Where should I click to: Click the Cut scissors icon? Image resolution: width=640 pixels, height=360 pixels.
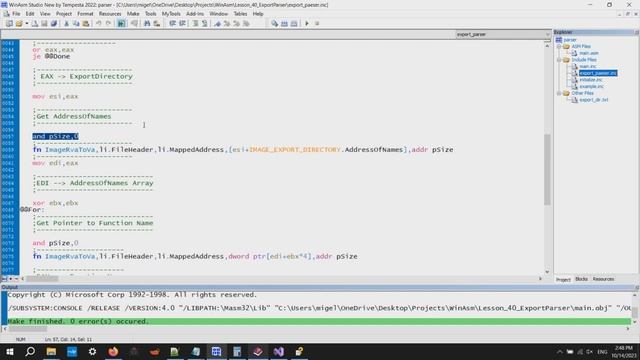(x=66, y=24)
